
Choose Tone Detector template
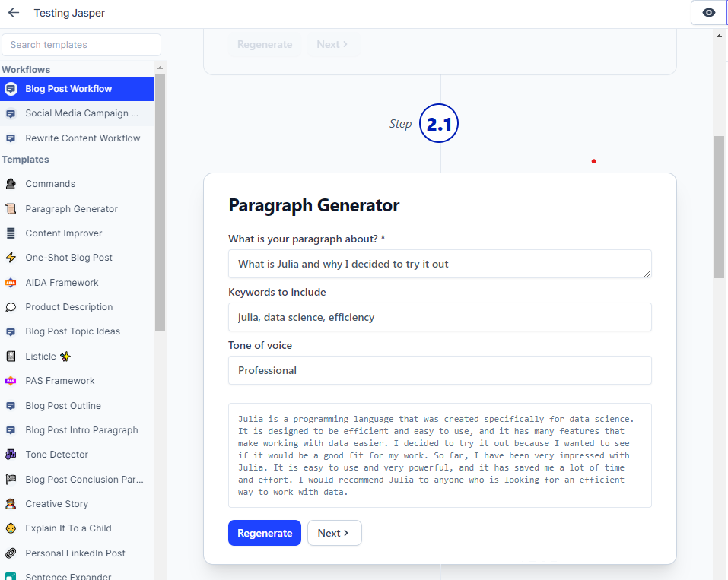(77, 455)
